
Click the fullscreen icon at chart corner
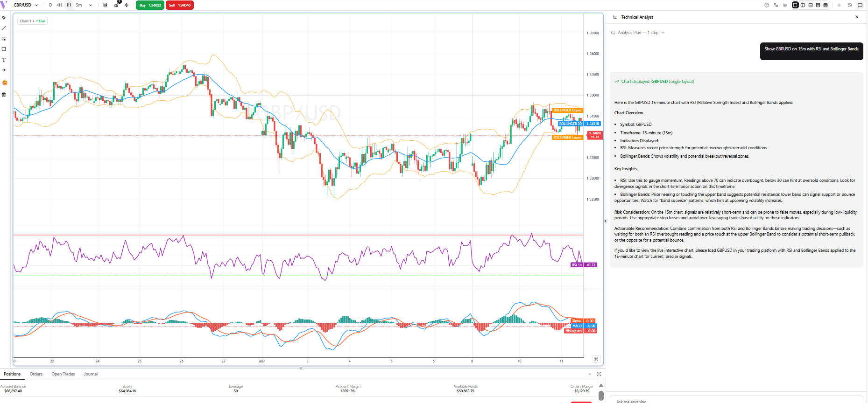pyautogui.click(x=596, y=359)
